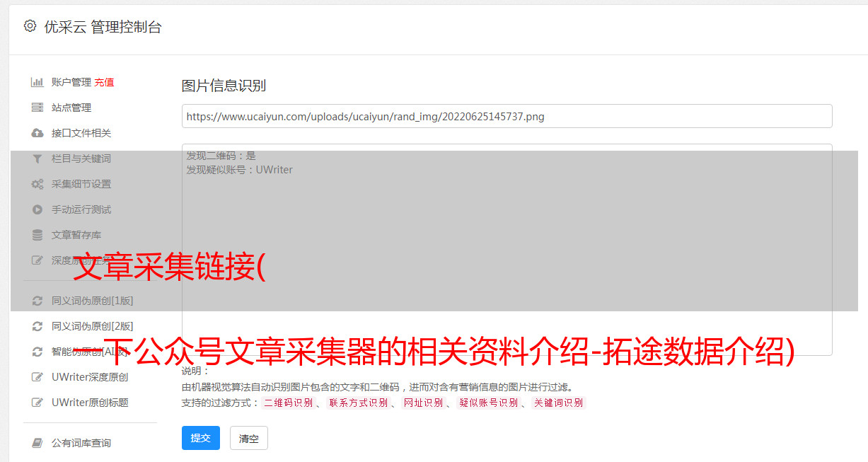868x462 pixels.
Task: Click the server icon for 站点管理
Action: [37, 108]
